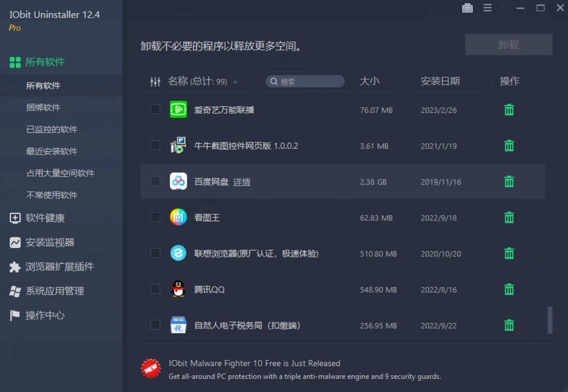Click the filter sliders icon beside 名称

[155, 82]
